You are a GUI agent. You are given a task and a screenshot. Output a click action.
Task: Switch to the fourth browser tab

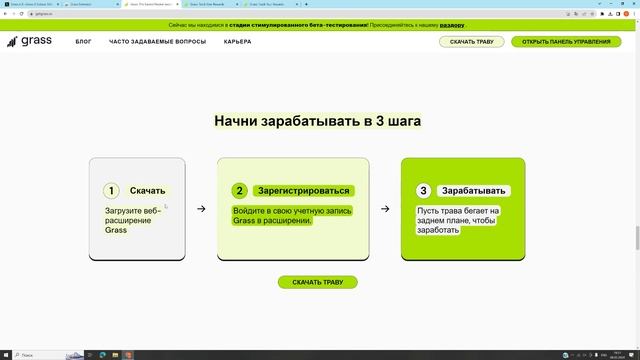tap(211, 4)
